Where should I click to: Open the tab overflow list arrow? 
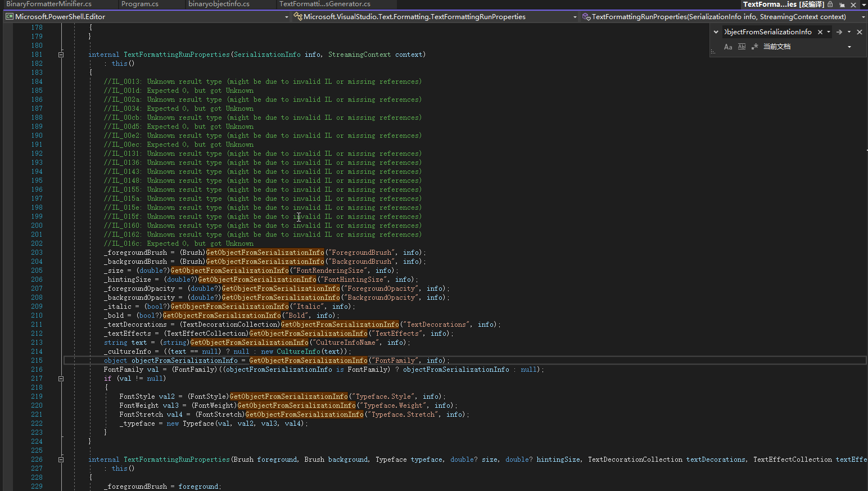tap(864, 4)
